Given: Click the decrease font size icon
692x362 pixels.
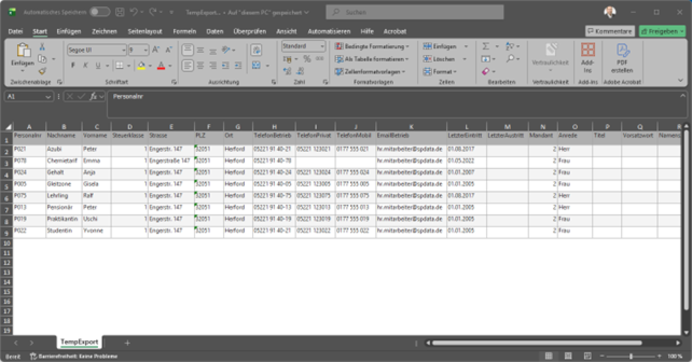Looking at the screenshot, I should (x=169, y=50).
